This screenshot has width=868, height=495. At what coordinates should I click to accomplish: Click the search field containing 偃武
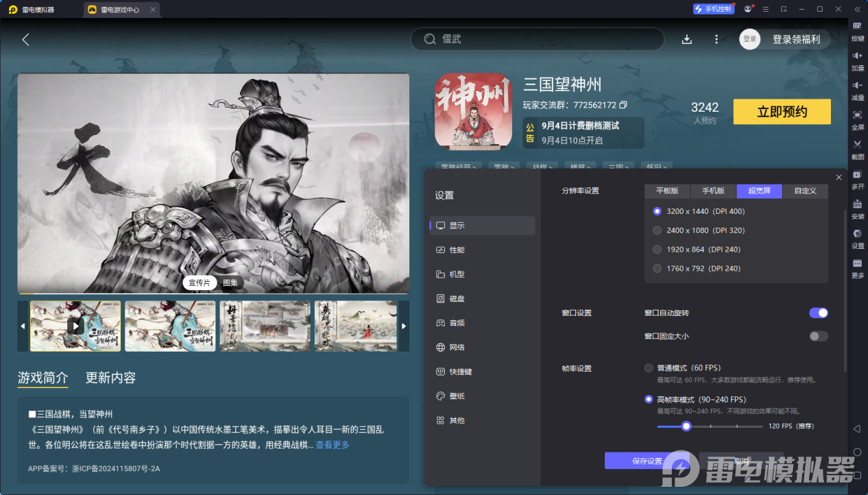tap(537, 39)
